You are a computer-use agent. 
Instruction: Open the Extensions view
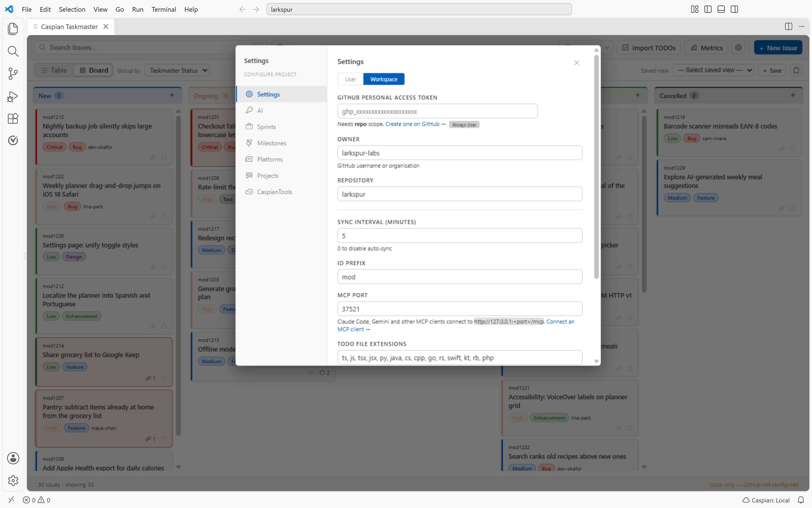pyautogui.click(x=13, y=118)
